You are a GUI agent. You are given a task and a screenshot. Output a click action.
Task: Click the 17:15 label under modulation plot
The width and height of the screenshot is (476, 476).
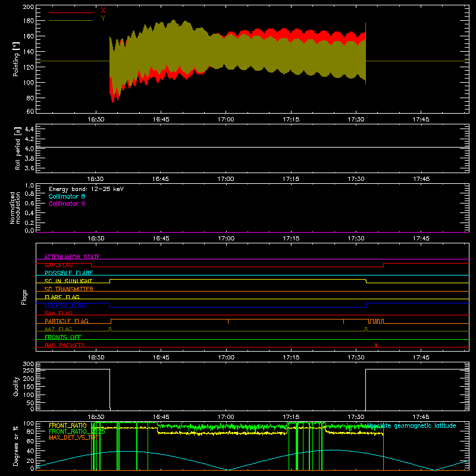(291, 239)
